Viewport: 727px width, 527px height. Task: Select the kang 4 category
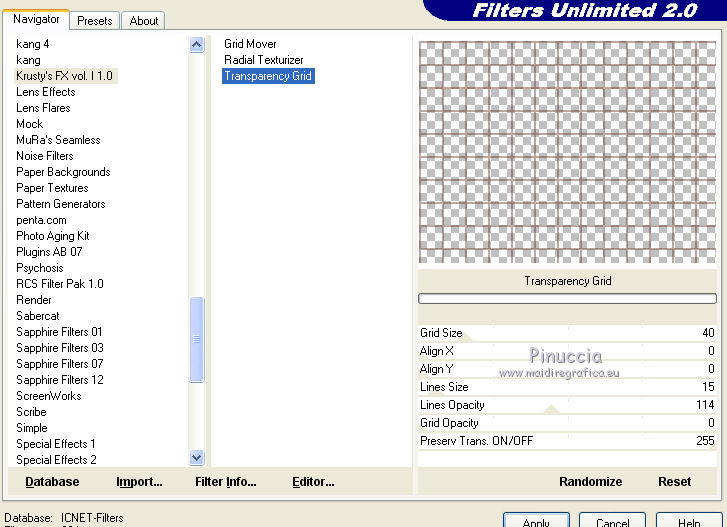(32, 44)
